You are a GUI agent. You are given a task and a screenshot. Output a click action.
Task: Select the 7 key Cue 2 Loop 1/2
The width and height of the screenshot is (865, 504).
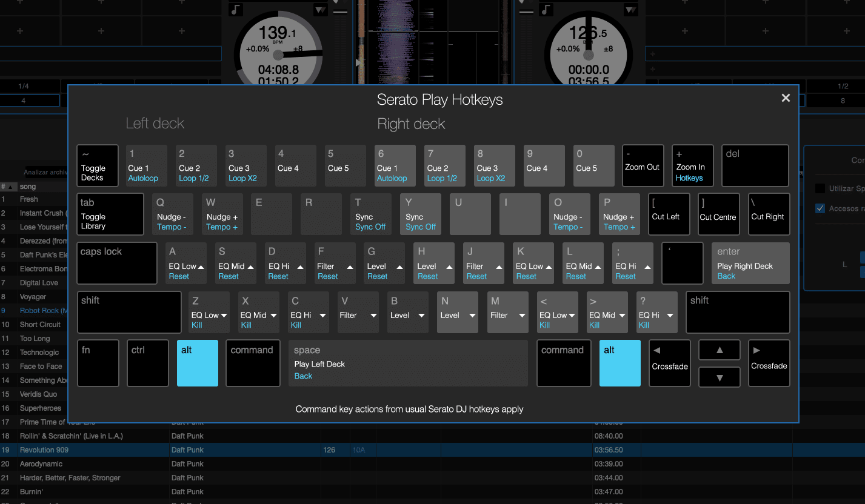445,165
